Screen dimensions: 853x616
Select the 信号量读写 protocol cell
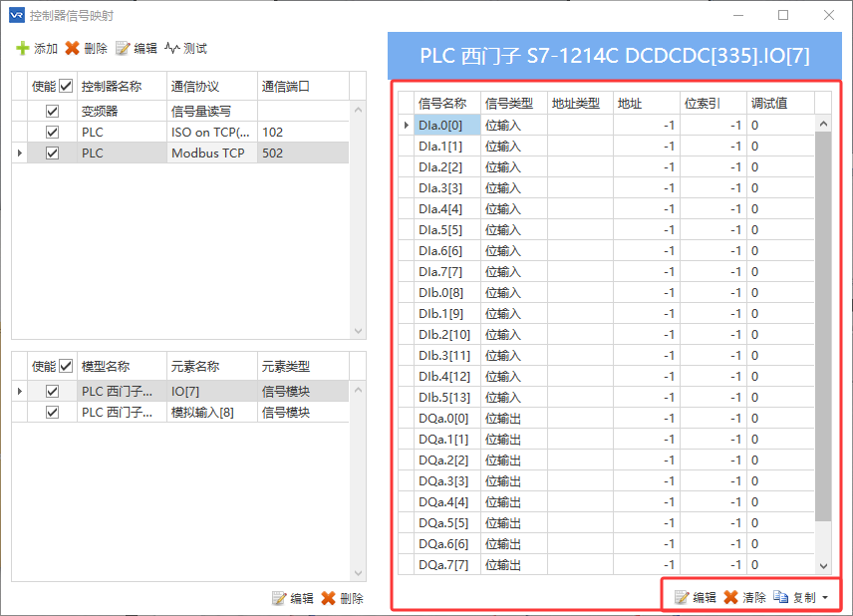[x=212, y=111]
